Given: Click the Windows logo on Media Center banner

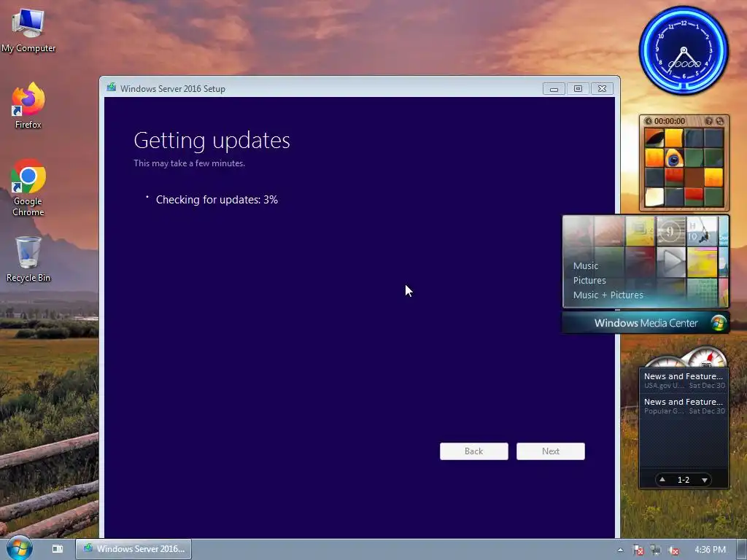Looking at the screenshot, I should click(x=718, y=323).
